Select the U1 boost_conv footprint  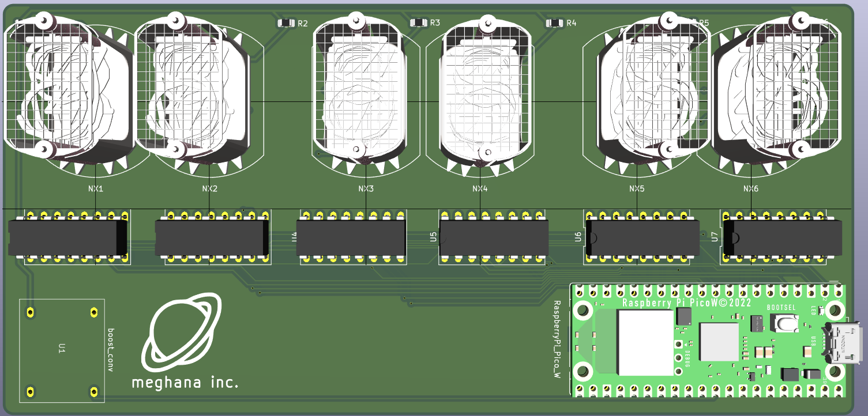coord(62,350)
